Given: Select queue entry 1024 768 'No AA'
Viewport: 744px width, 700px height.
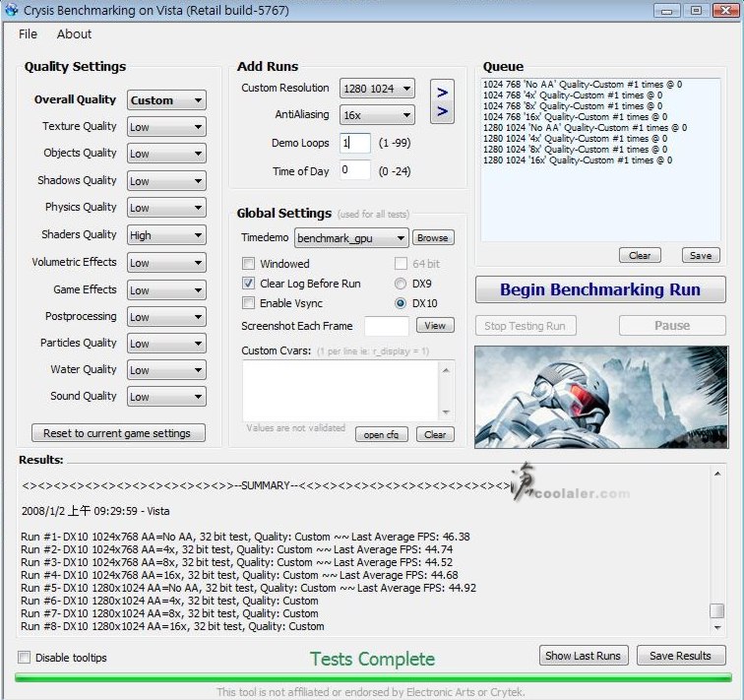Looking at the screenshot, I should point(583,85).
